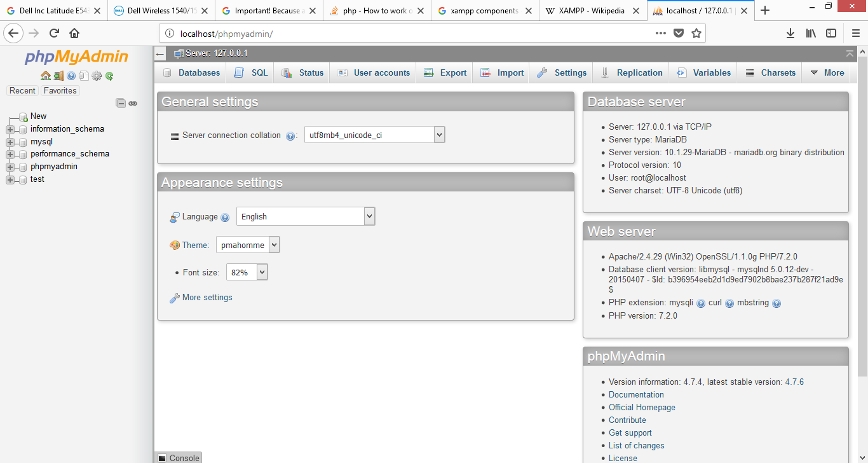
Task: Click Firefox downloads arrow icon
Action: pyautogui.click(x=790, y=33)
